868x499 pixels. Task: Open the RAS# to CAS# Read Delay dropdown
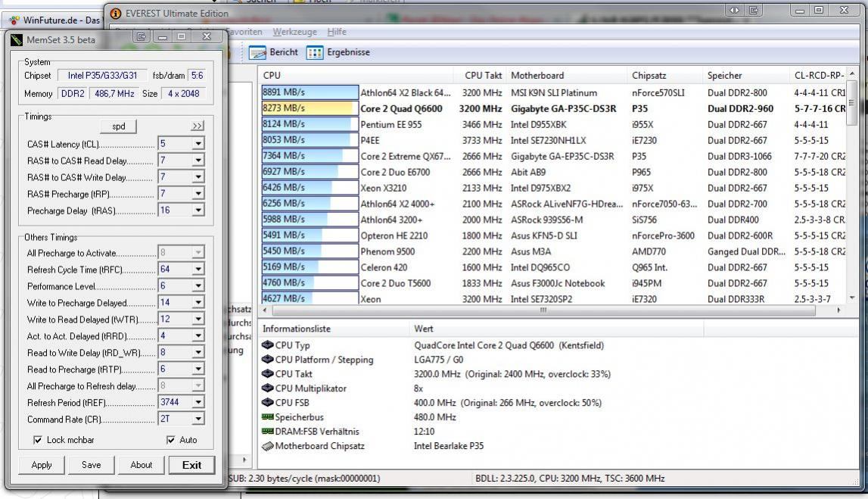click(x=198, y=161)
